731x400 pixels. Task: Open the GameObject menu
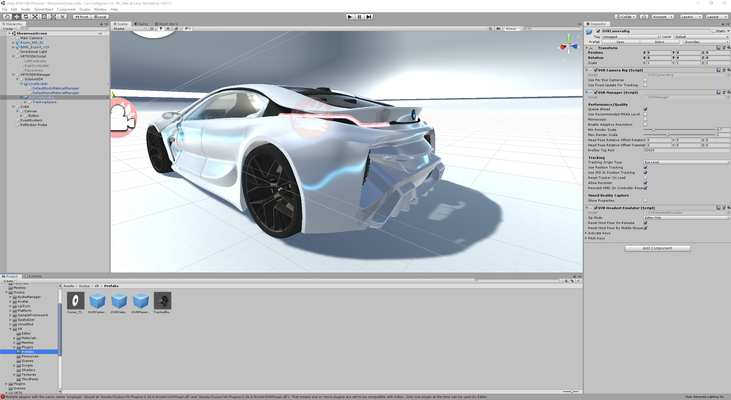click(43, 9)
